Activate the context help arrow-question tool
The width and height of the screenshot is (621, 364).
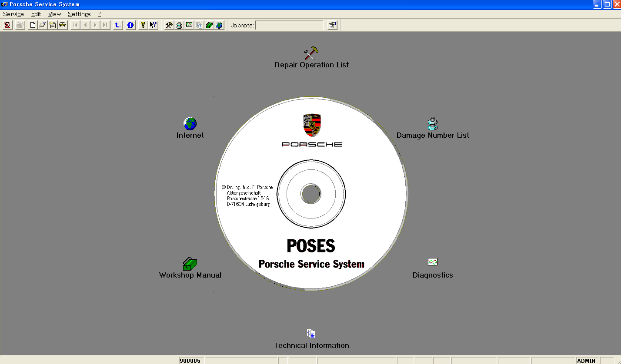(153, 25)
